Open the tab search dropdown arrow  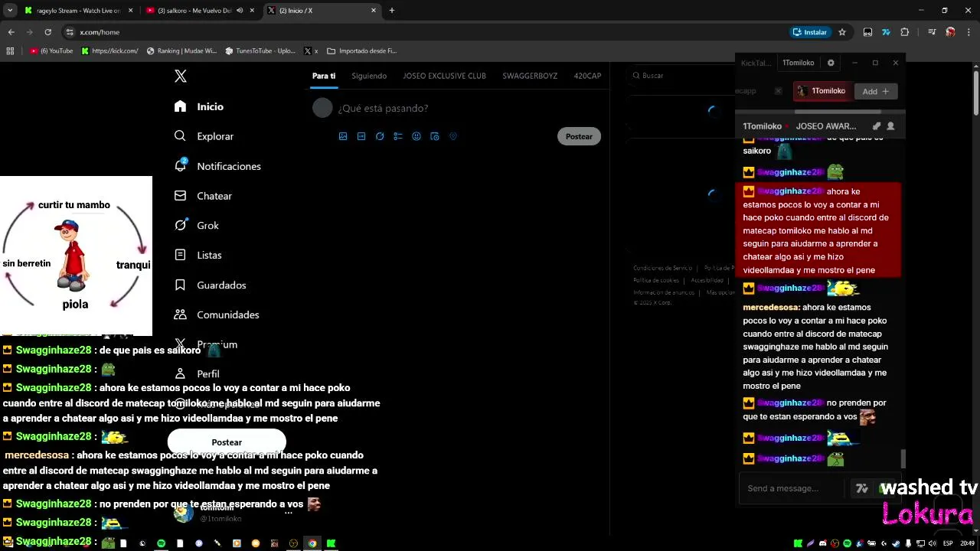coord(10,11)
